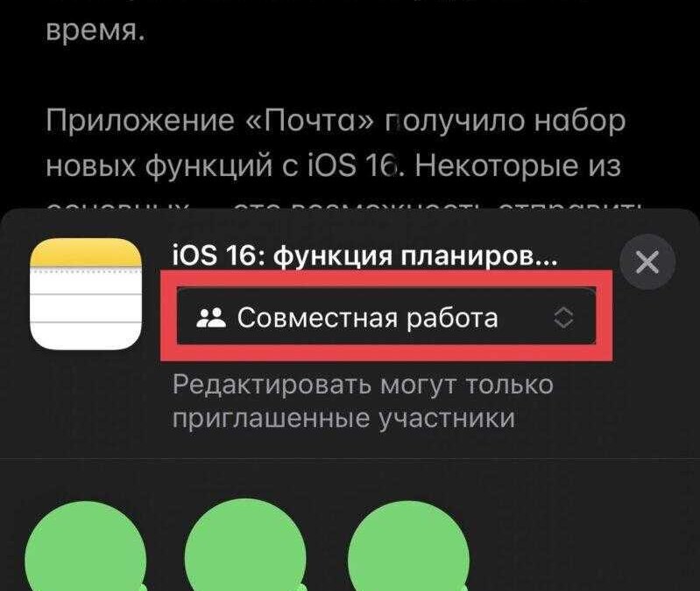This screenshot has height=591, width=700.
Task: Tap the partially hidden text line behind sheet
Action: (343, 207)
